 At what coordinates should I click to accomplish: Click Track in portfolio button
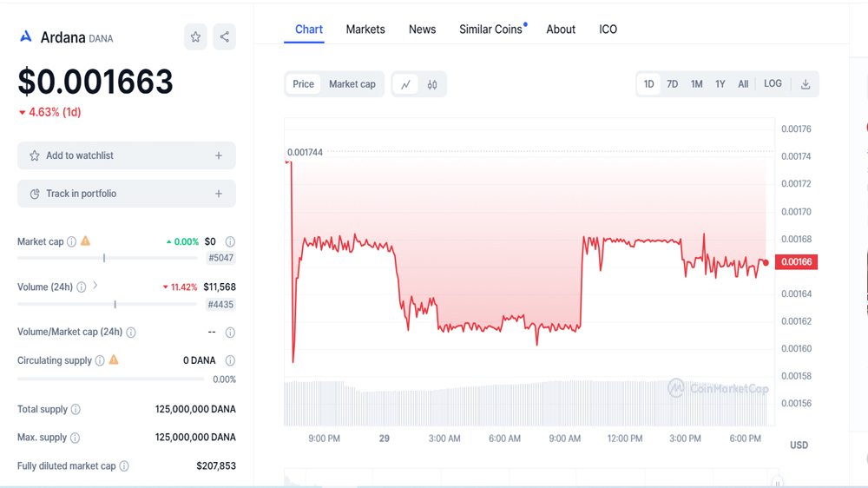126,194
